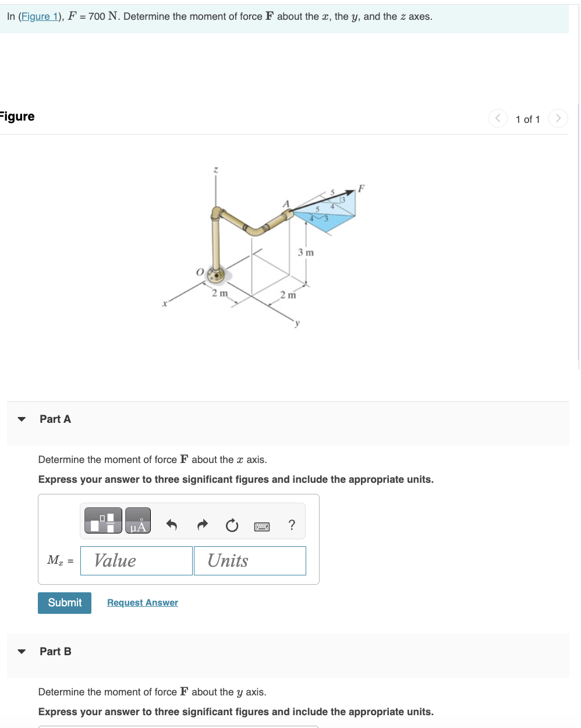The width and height of the screenshot is (581, 728).
Task: Select the equation template formatting icon
Action: 102,520
